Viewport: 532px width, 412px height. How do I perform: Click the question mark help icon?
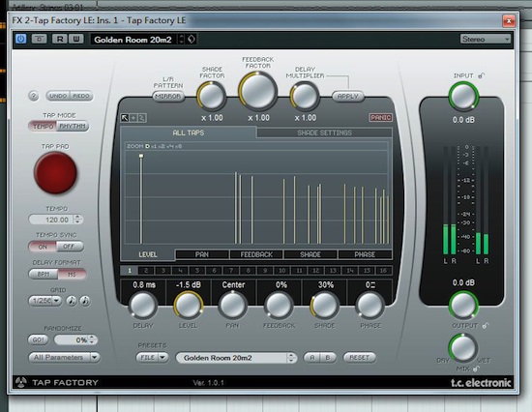click(x=33, y=96)
